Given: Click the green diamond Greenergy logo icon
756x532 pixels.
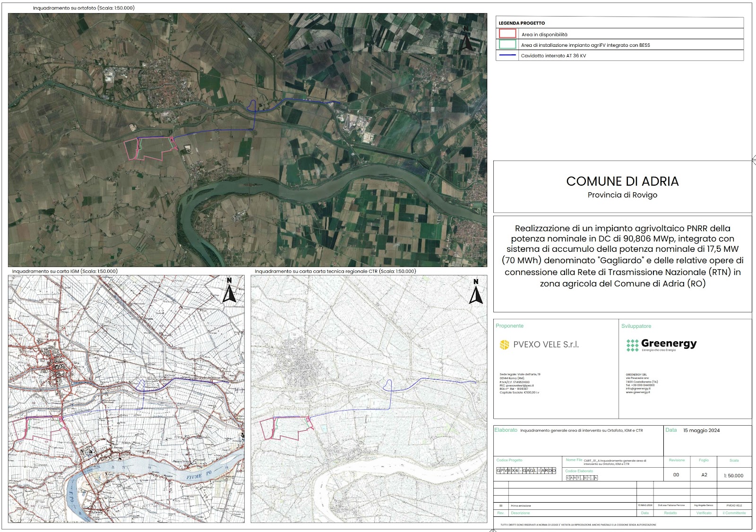Looking at the screenshot, I should [x=632, y=345].
